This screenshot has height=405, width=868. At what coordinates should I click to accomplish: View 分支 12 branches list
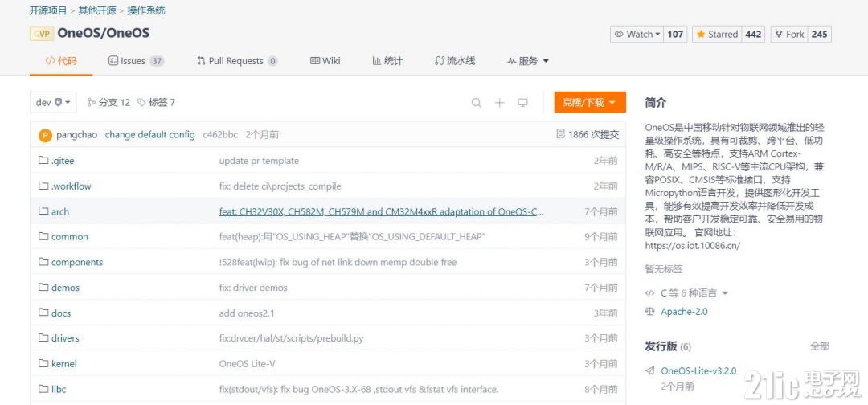tap(108, 102)
